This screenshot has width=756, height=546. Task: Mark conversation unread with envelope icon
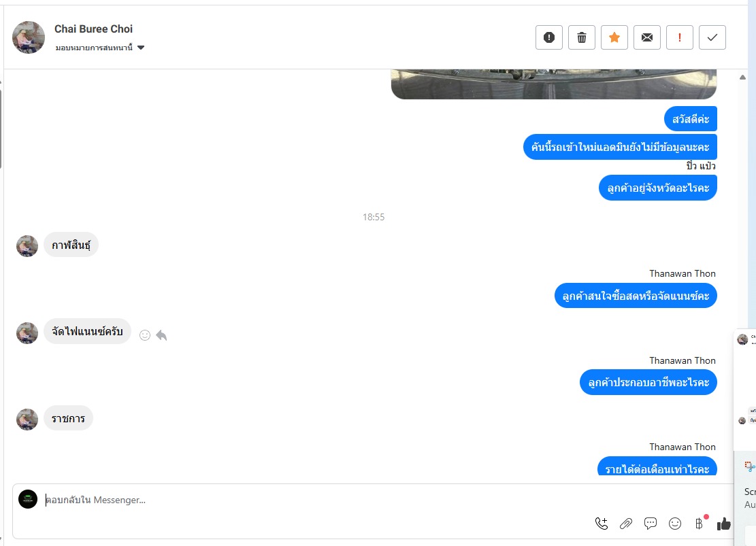pos(647,37)
